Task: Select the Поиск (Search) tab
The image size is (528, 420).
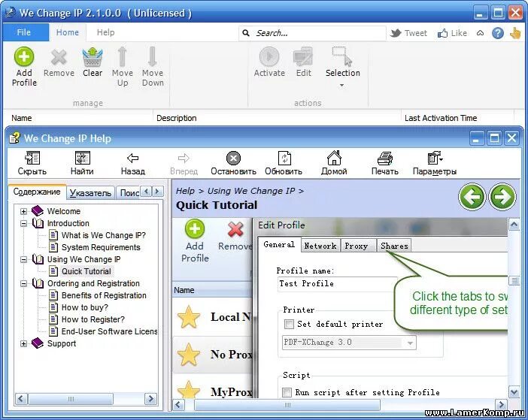Action: [x=129, y=193]
